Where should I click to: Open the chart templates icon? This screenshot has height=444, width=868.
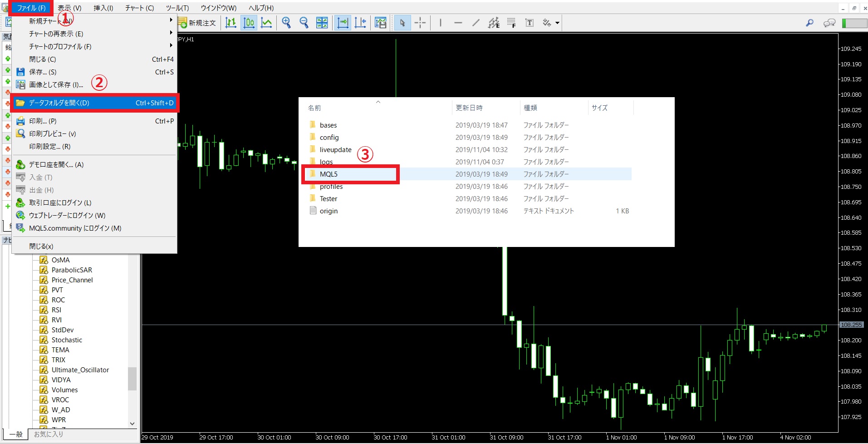click(381, 23)
